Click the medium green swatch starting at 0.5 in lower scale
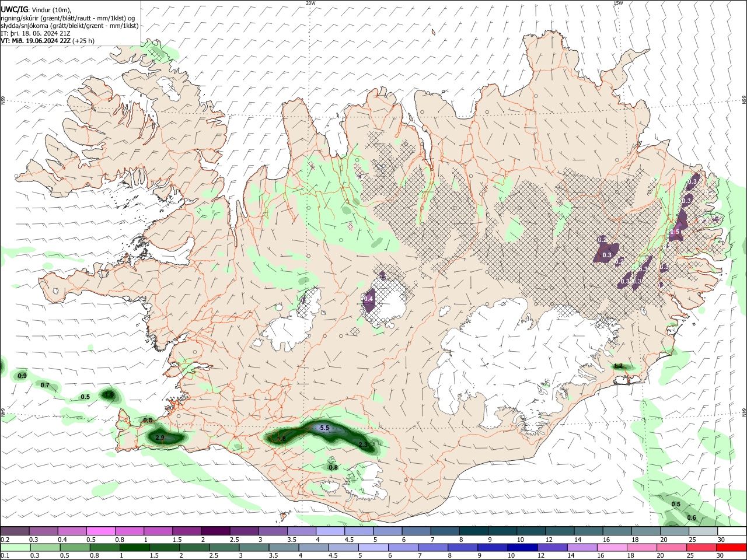Viewport: 747px width, 560px height. click(x=75, y=547)
